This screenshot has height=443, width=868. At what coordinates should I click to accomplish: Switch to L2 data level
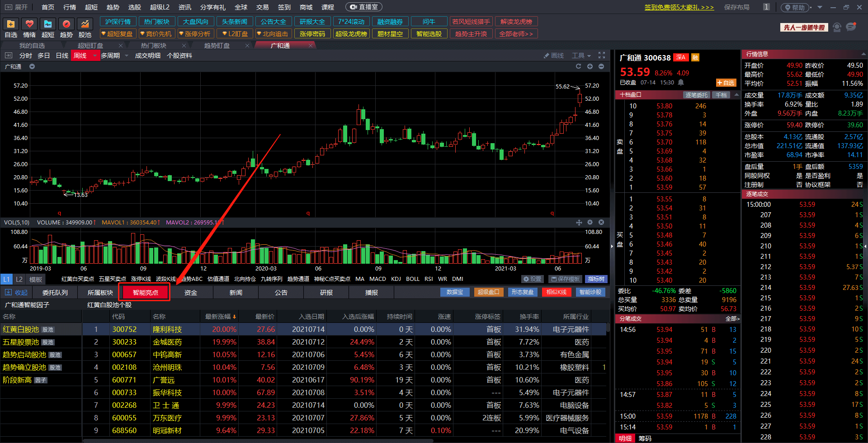(x=19, y=279)
